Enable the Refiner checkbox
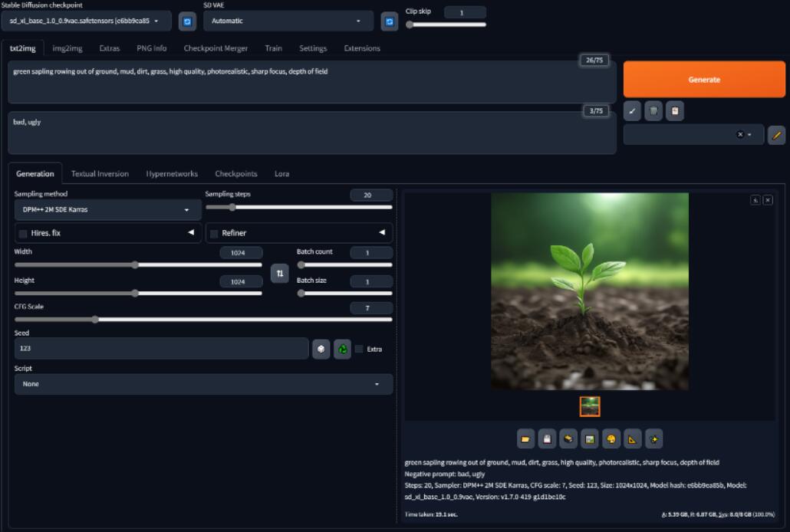The image size is (790, 532). coord(214,233)
